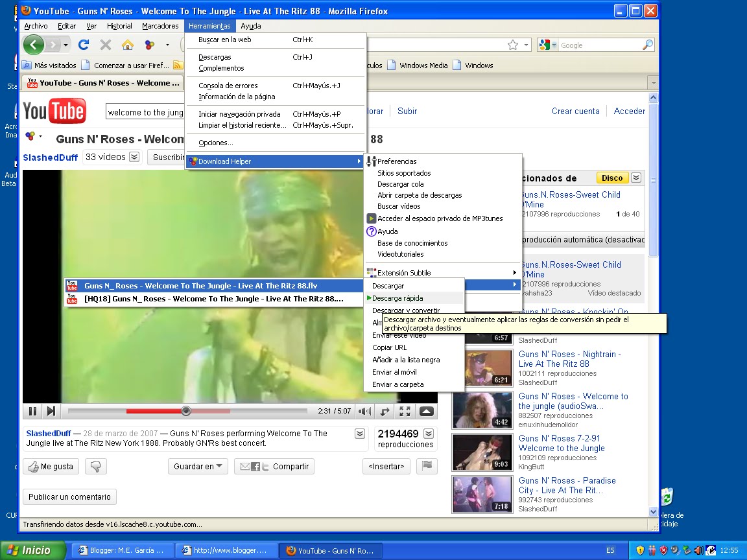The height and width of the screenshot is (560, 747).
Task: Open the back/forward history dropdown arrow
Action: (x=65, y=45)
